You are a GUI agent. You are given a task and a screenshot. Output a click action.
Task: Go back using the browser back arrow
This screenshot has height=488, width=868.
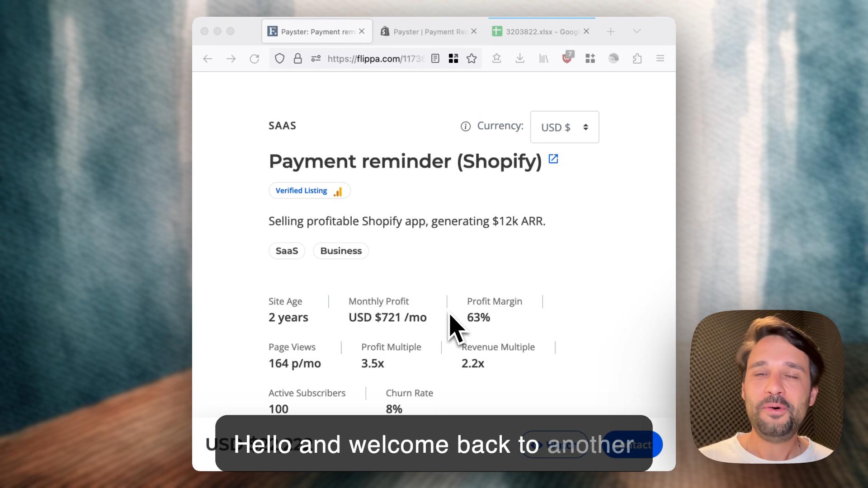(208, 59)
